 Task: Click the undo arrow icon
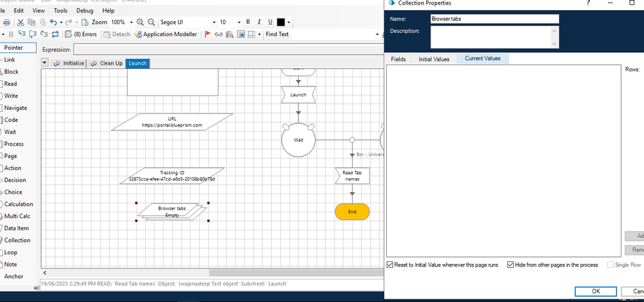point(53,23)
